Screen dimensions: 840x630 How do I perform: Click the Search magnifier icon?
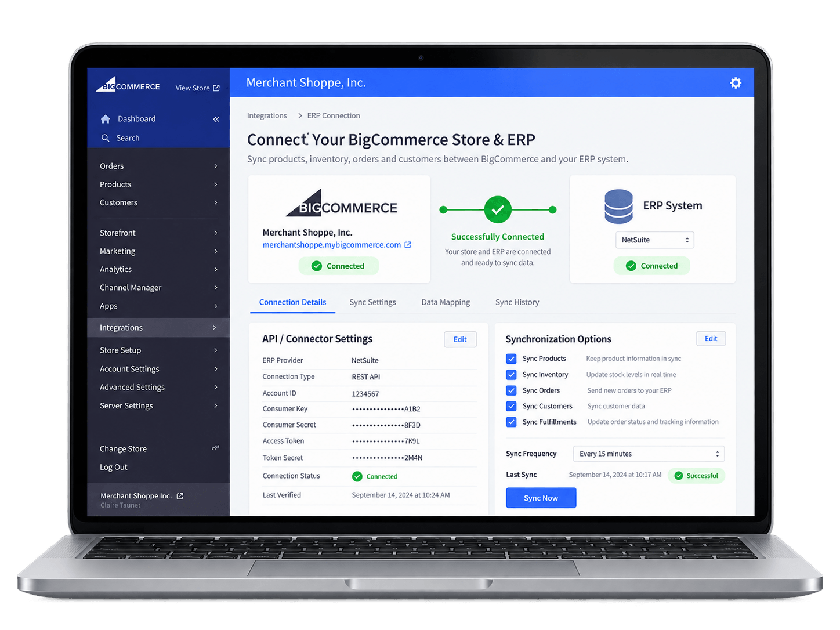coord(106,138)
